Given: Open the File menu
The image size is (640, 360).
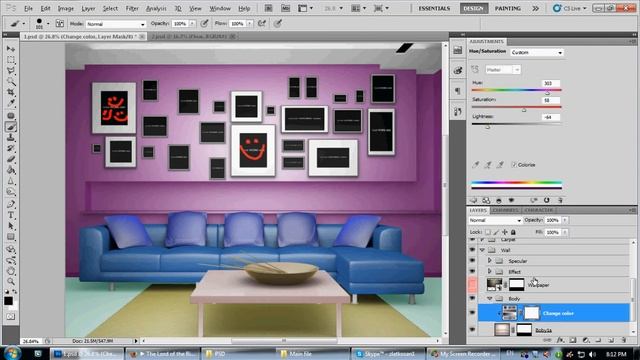Looking at the screenshot, I should coord(28,8).
